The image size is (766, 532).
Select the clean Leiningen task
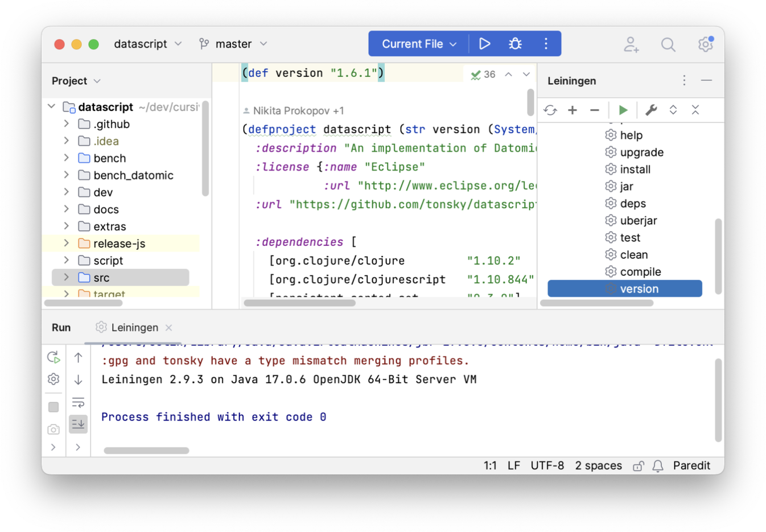tap(634, 254)
